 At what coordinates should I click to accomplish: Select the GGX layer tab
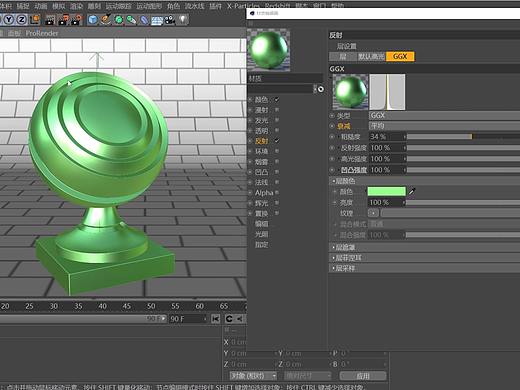400,56
